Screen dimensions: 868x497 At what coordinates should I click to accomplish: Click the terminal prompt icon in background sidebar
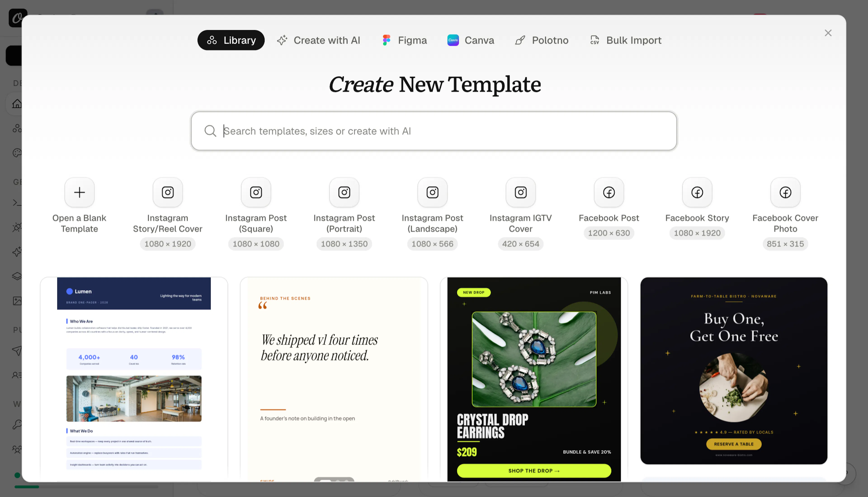click(x=17, y=203)
